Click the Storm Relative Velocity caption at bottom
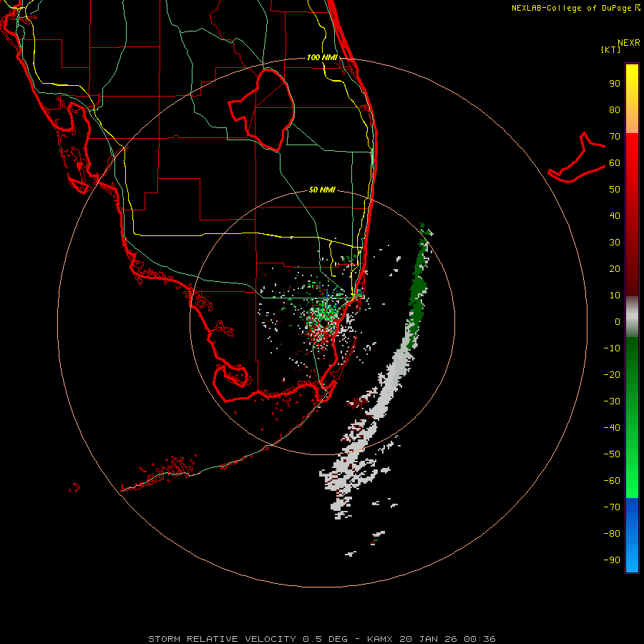Viewport: 644px width, 644px height. 321,639
